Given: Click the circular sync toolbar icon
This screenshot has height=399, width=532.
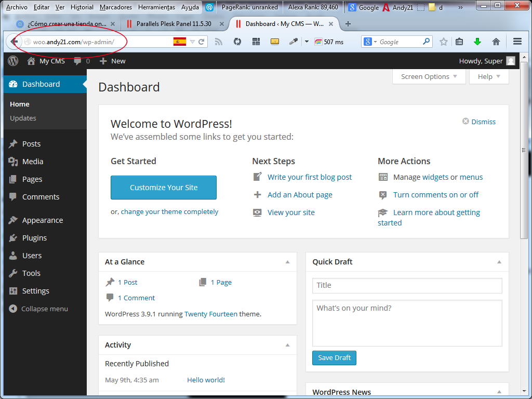Looking at the screenshot, I should tap(237, 42).
